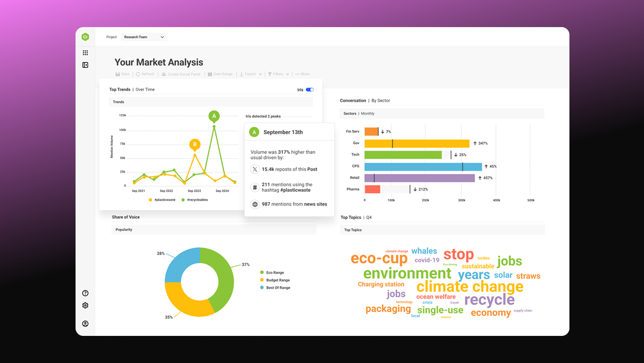The width and height of the screenshot is (644, 363).
Task: Toggle the #recycleables legend series
Action: (195, 200)
